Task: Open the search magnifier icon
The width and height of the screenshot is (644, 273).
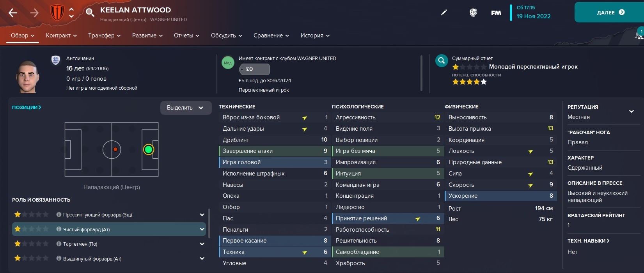Action: coord(90,12)
